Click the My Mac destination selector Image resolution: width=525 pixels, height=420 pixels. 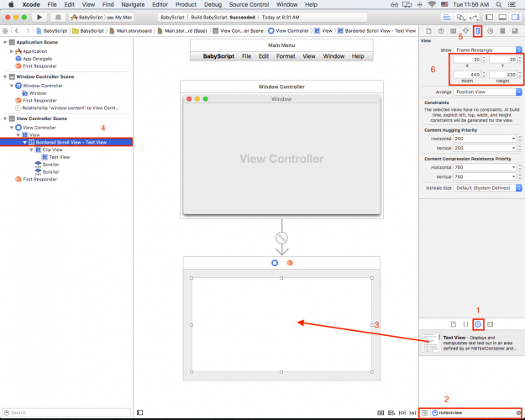[x=120, y=17]
